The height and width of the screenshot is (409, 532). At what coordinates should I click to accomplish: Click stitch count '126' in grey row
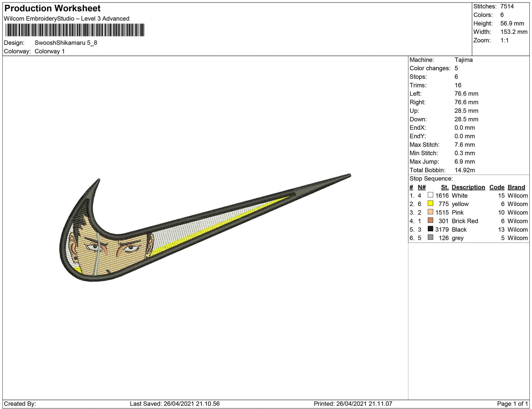coord(444,238)
